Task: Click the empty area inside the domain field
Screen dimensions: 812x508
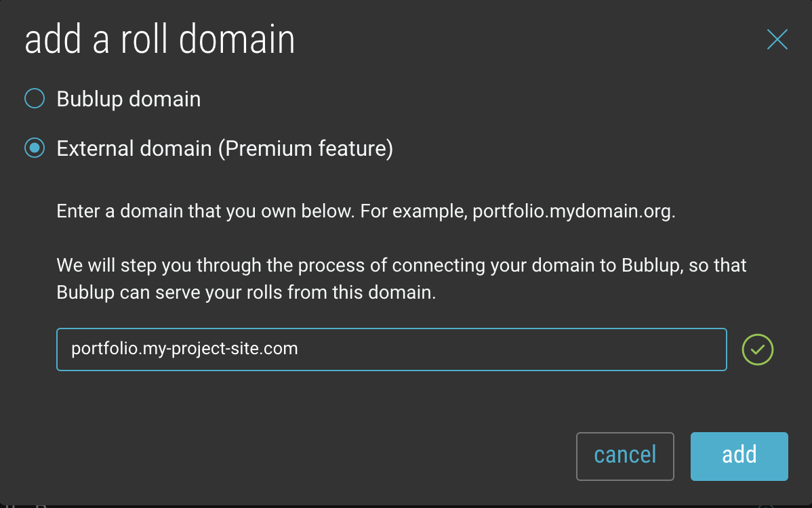Action: [512, 350]
